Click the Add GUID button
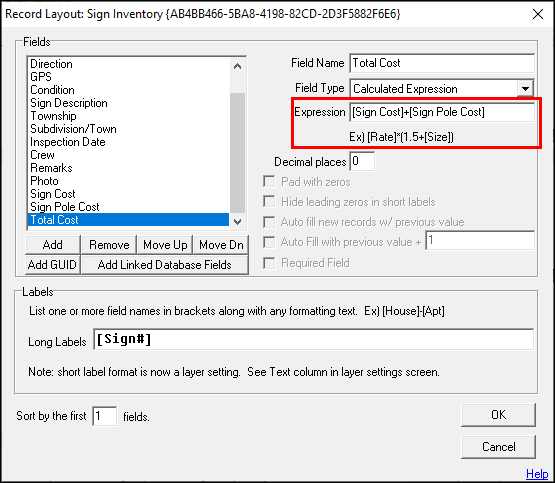Viewport: 555px width, 483px height. 53,265
